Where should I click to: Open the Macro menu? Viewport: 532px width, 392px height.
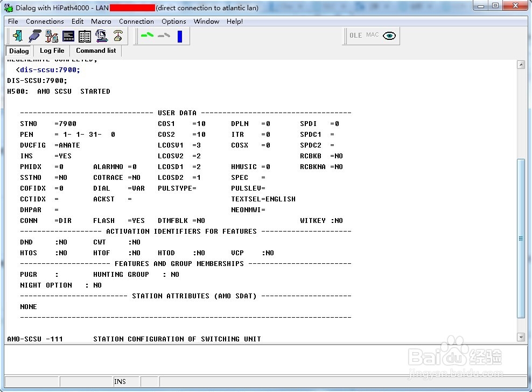(101, 22)
